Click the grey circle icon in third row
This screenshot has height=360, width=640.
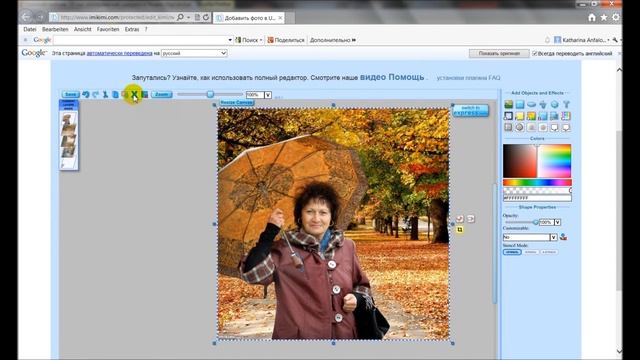click(x=520, y=127)
